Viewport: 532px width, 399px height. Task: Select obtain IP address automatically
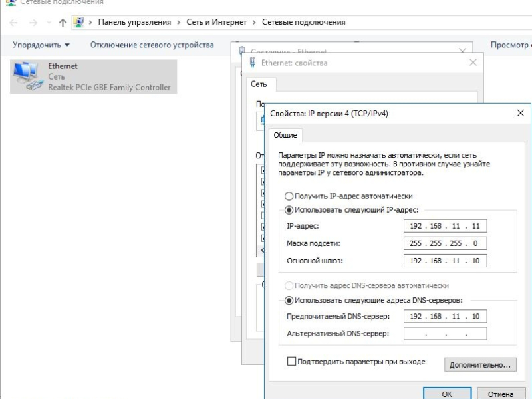click(x=289, y=196)
